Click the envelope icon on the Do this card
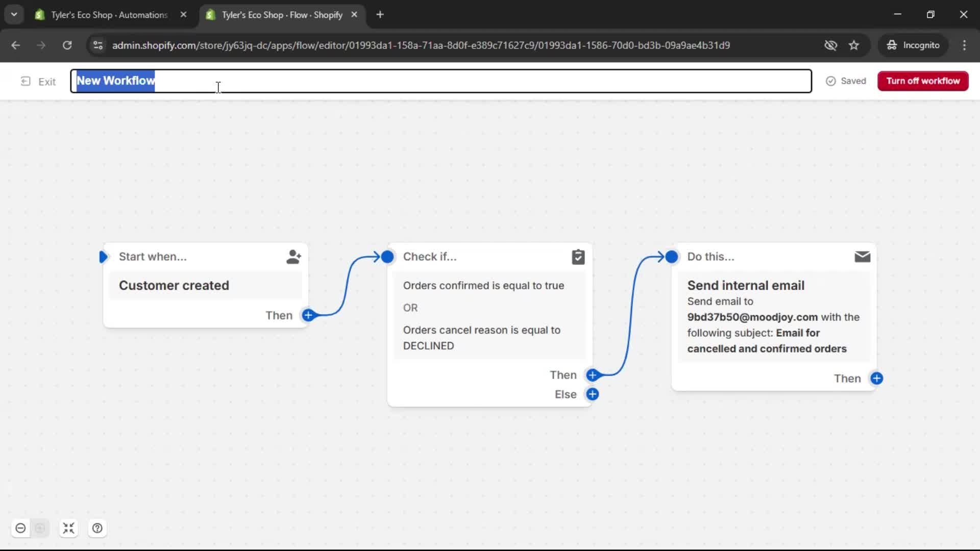 coord(862,257)
